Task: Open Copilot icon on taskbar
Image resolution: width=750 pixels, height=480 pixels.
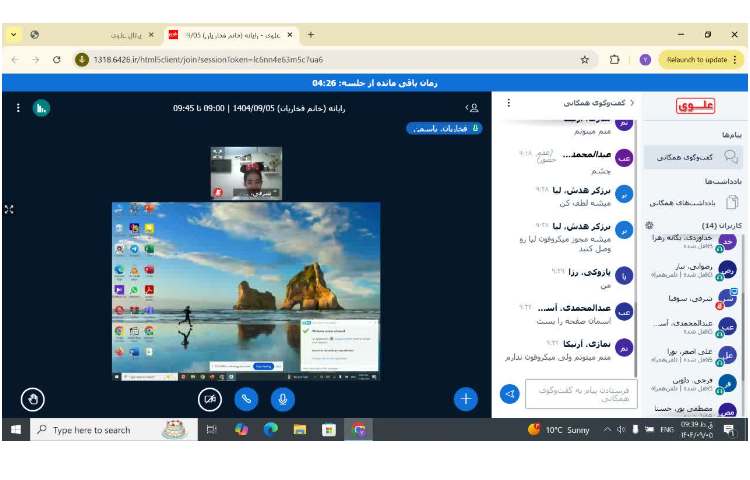Action: click(x=242, y=430)
